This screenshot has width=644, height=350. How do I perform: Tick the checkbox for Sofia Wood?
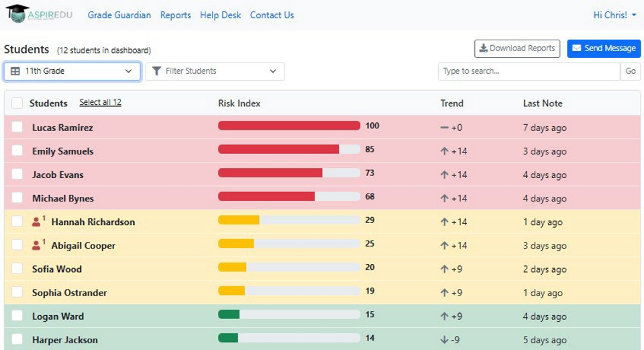pos(17,268)
